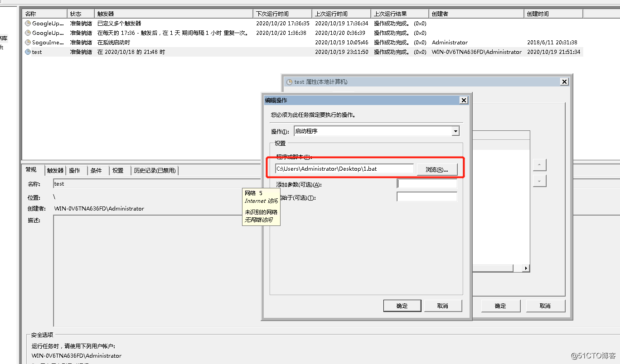Click clock icon of GoogleUp... task triggered daily at 17:36
The image size is (620, 364).
[x=28, y=33]
